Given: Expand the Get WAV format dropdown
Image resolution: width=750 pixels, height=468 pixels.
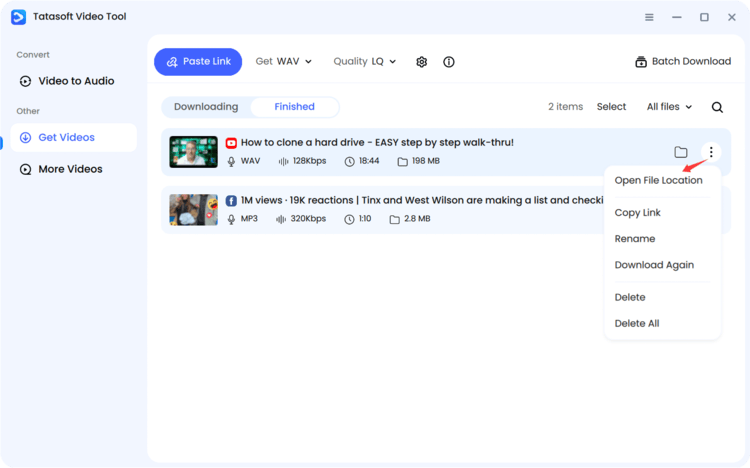Looking at the screenshot, I should (284, 61).
